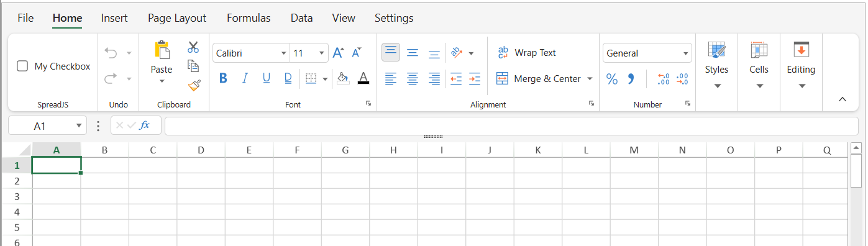Open the Calibri font family dropdown
The width and height of the screenshot is (868, 246).
pos(284,53)
